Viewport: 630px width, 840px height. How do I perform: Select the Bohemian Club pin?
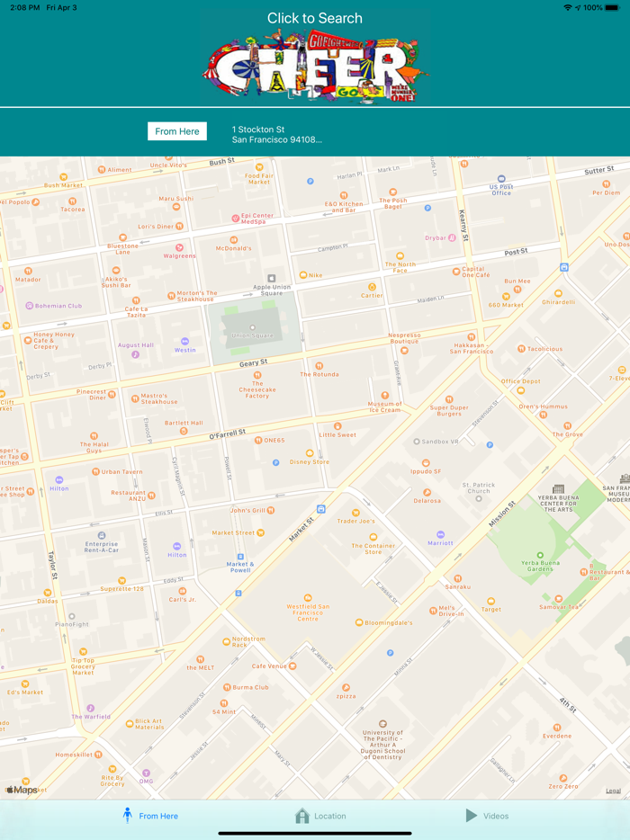click(x=30, y=306)
